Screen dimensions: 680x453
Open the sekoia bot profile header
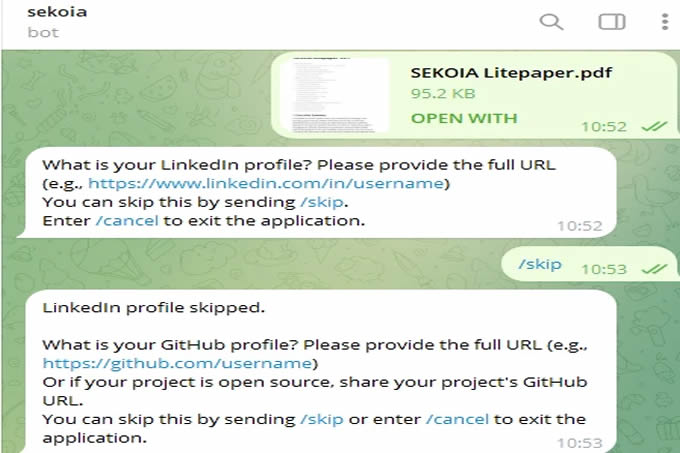coord(57,22)
